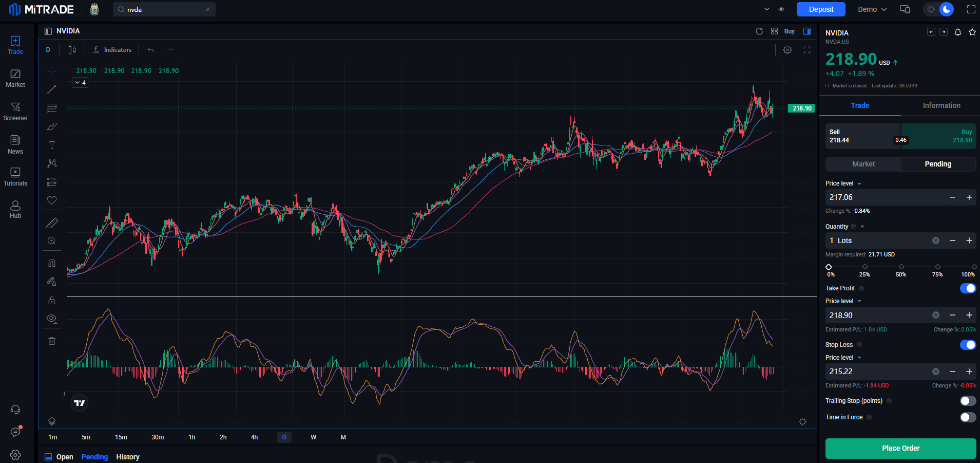Open the History positions tab
This screenshot has width=980, height=463.
(128, 457)
